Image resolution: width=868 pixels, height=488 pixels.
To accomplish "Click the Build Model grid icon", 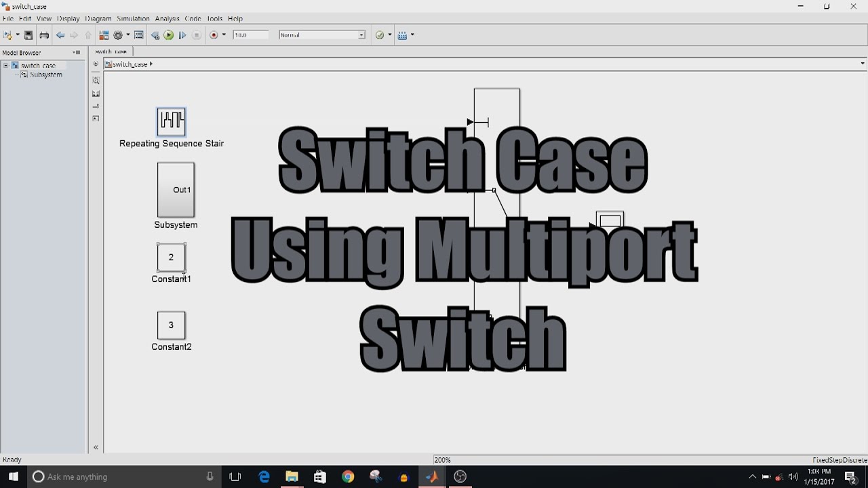I will pyautogui.click(x=402, y=35).
